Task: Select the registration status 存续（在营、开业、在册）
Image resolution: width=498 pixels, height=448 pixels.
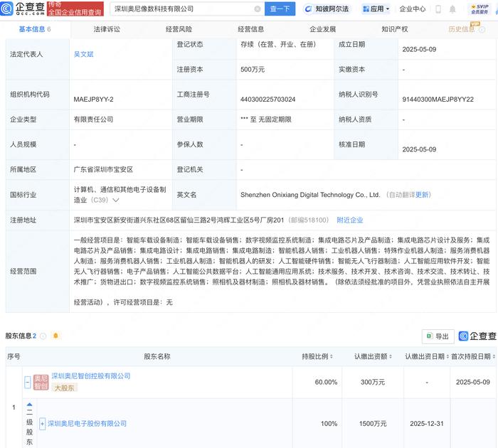Action: coord(278,45)
